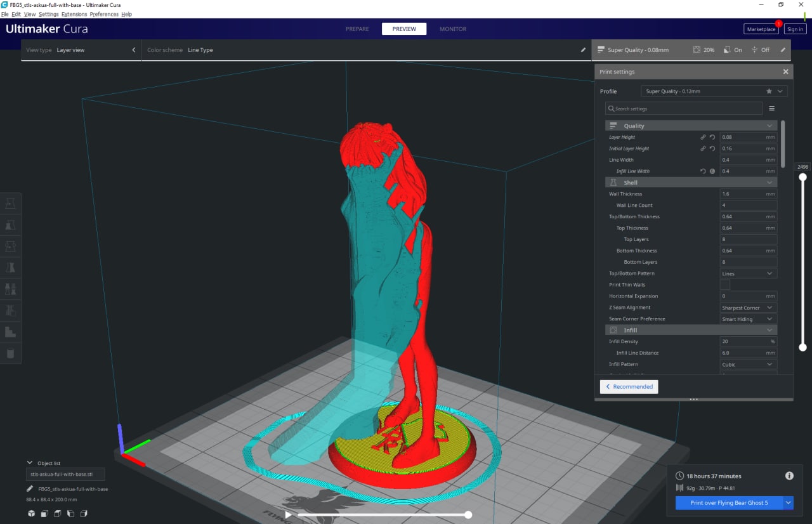
Task: Open the Z Seam Alignment dropdown
Action: point(749,308)
